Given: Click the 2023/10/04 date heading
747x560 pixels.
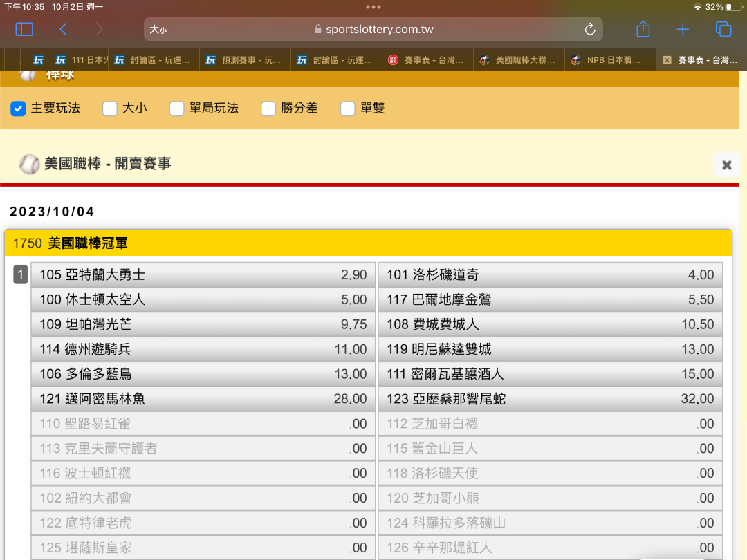Looking at the screenshot, I should [52, 212].
